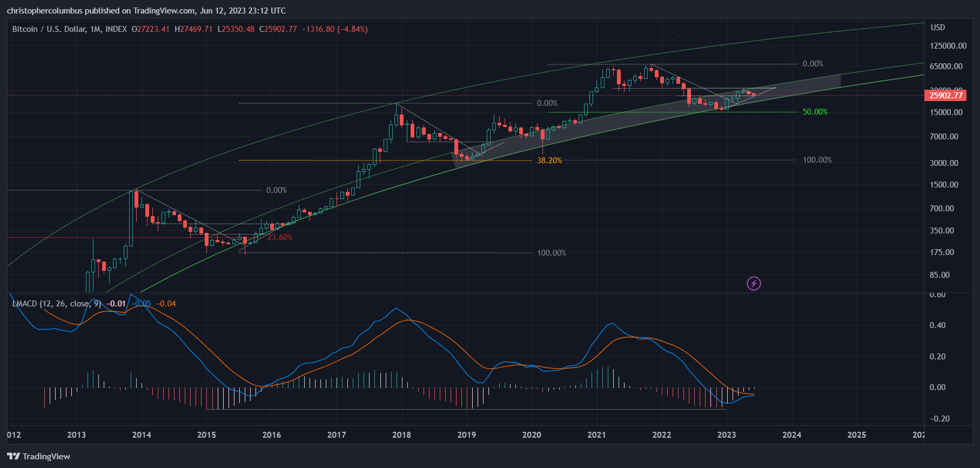Click the orange -0.04 signal value in legend
Viewport: 980px width, 468px height.
click(166, 304)
